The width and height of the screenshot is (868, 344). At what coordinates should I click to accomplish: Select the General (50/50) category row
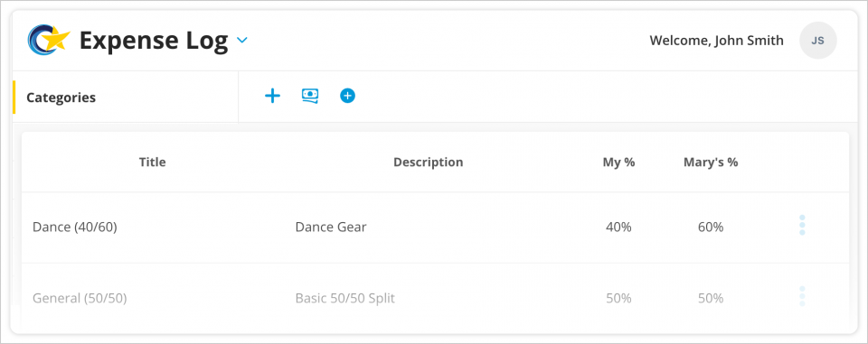pyautogui.click(x=435, y=298)
